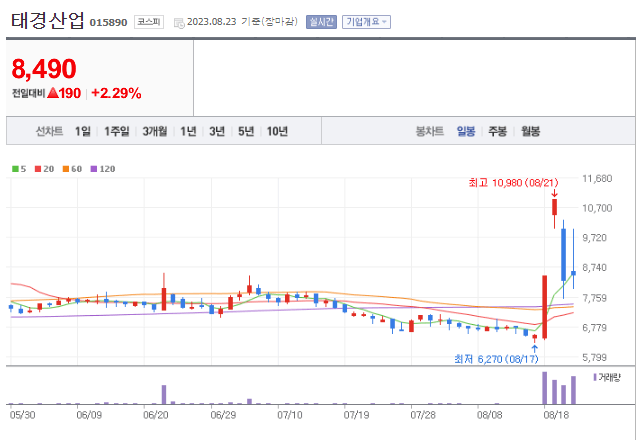This screenshot has height=440, width=636.
Task: Click the +2.29% change rate
Action: [x=116, y=93]
